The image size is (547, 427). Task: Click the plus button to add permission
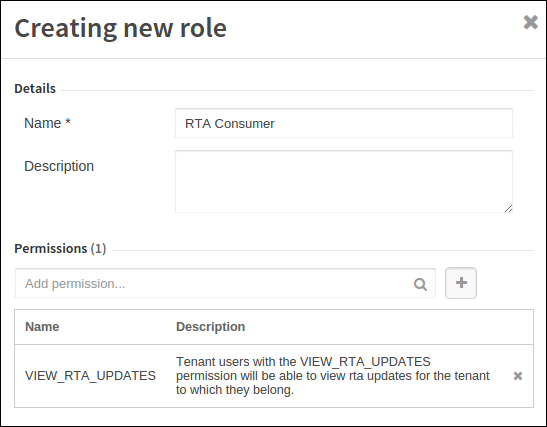[461, 283]
